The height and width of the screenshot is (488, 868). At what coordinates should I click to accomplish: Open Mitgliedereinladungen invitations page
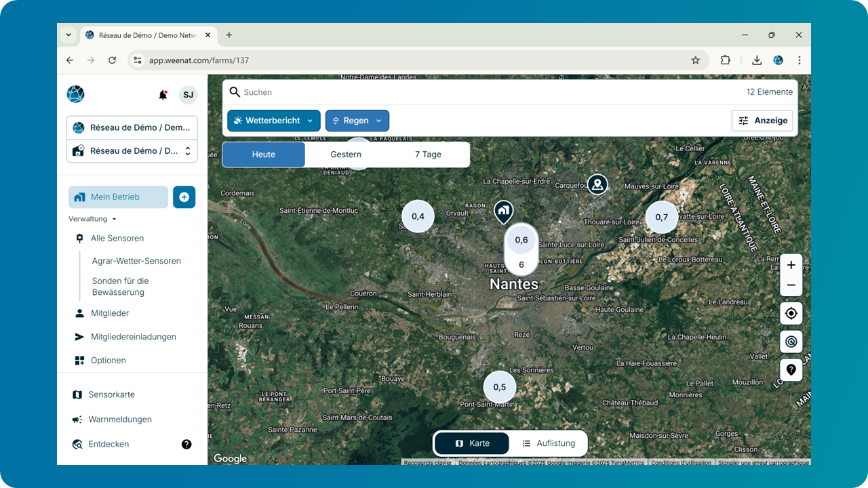tap(134, 337)
